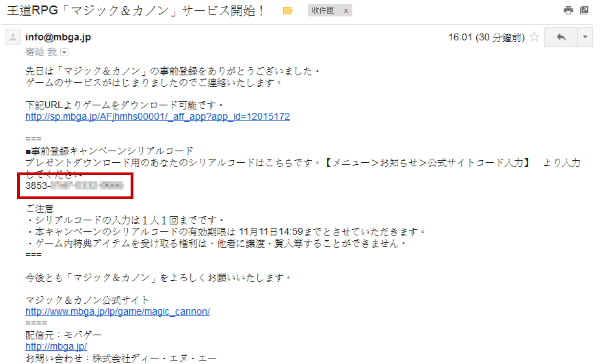Remove the 收件匣 label with x
This screenshot has height=364, width=602.
click(x=346, y=11)
